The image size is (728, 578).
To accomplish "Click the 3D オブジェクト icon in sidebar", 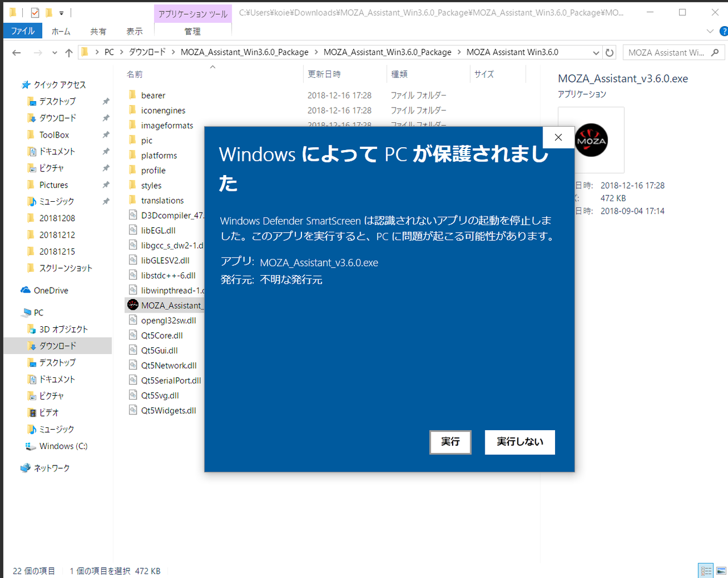I will pyautogui.click(x=32, y=329).
